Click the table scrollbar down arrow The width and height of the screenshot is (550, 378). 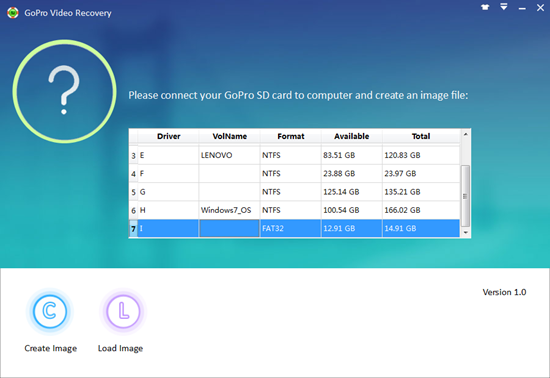465,232
